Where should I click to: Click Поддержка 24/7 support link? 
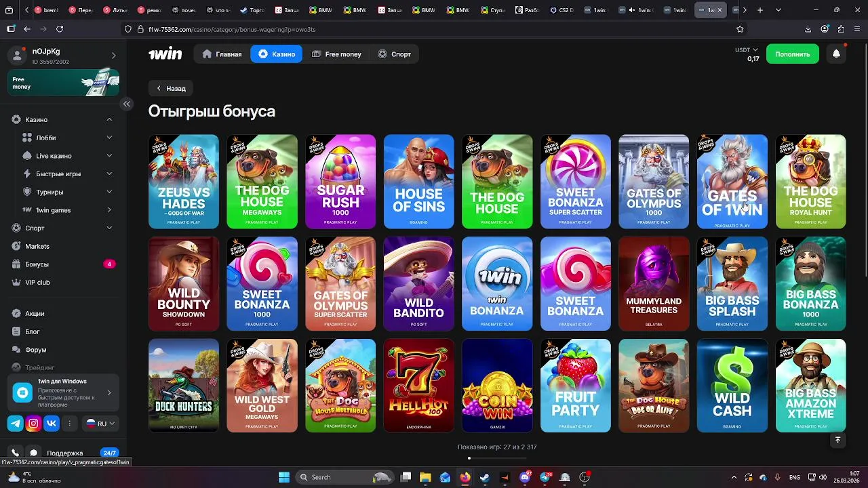tap(82, 453)
